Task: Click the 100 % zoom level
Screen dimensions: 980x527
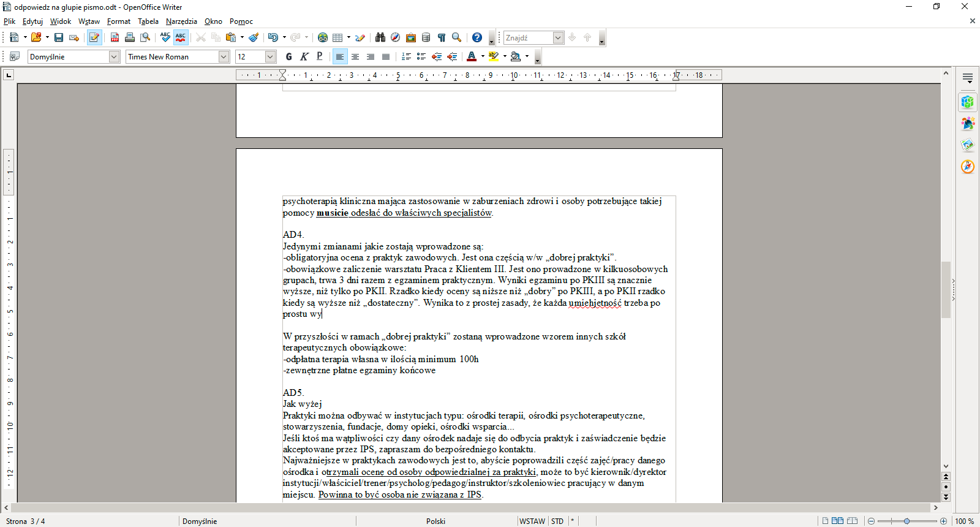Action: [965, 521]
